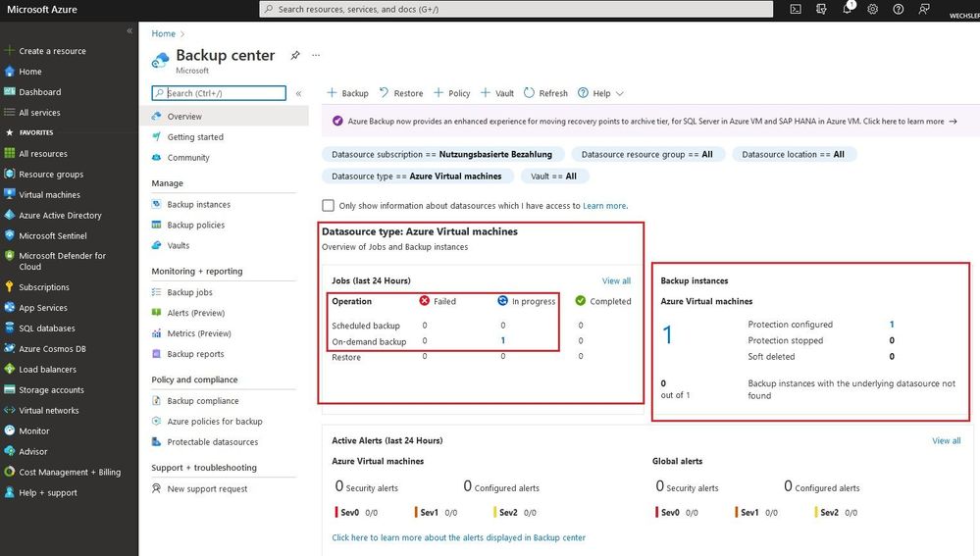
Task: Click the Policy toolbar button
Action: (x=452, y=93)
